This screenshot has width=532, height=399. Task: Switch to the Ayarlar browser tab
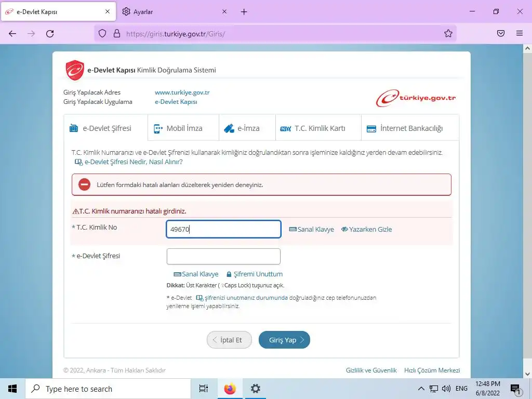pos(175,12)
